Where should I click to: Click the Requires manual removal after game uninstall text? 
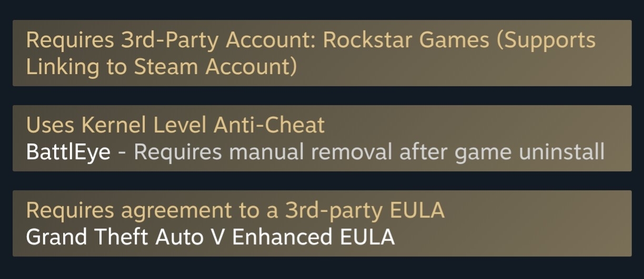(x=369, y=152)
